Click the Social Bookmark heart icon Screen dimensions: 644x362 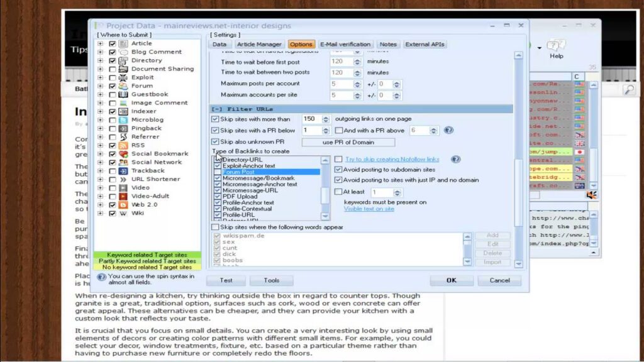(123, 153)
